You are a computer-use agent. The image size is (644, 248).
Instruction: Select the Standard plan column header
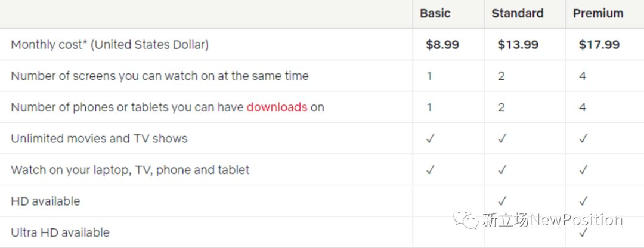pos(518,13)
